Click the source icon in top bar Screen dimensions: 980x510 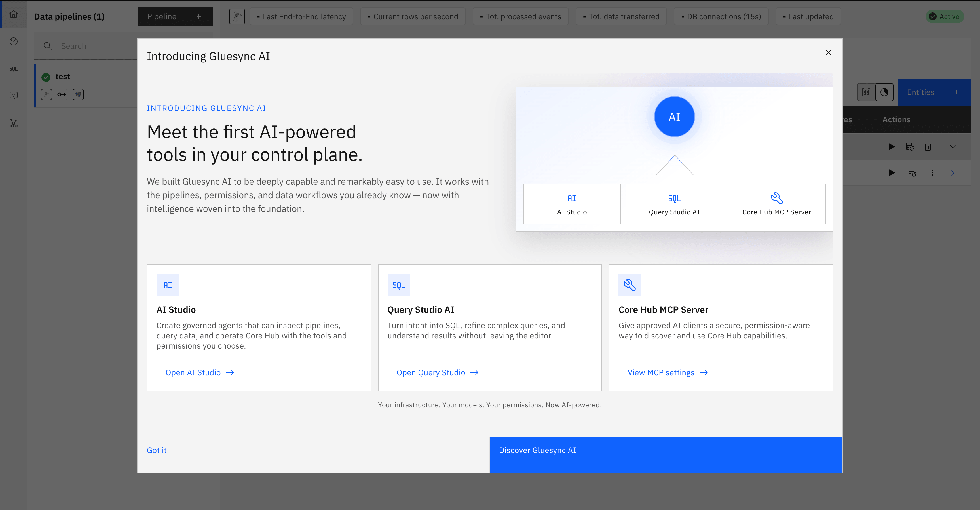click(237, 16)
